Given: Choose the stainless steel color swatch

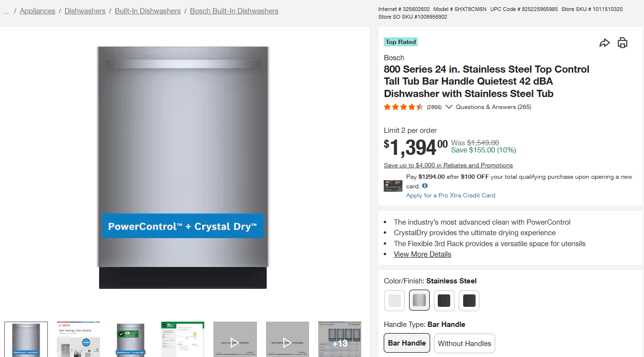Looking at the screenshot, I should pos(419,301).
